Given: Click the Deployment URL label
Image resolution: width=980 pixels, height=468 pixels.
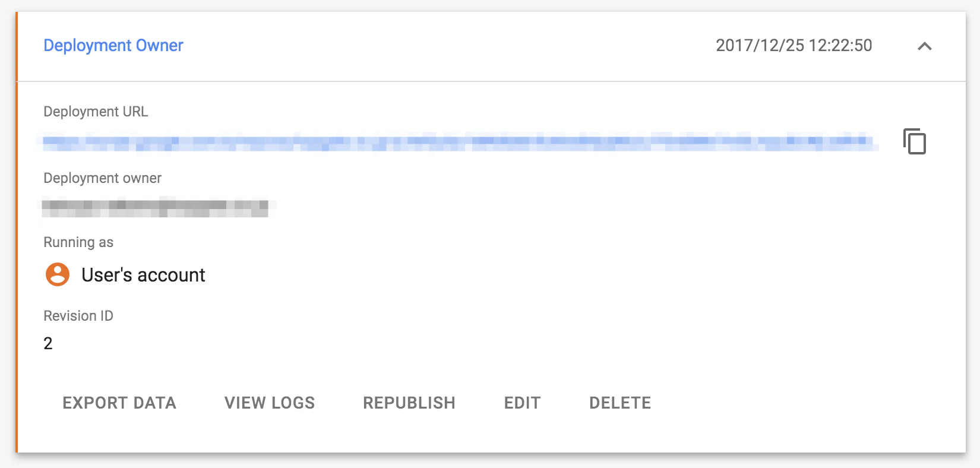Looking at the screenshot, I should 96,112.
